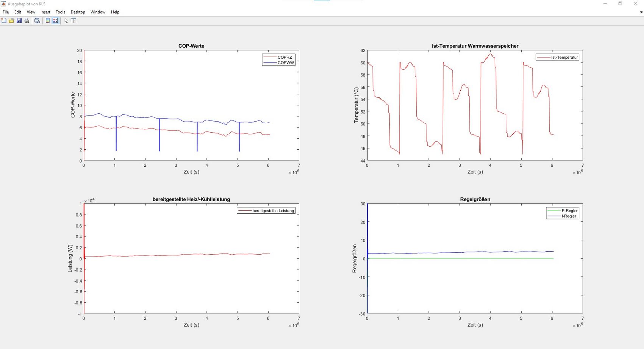Image resolution: width=644 pixels, height=349 pixels.
Task: Select the I-Regler legend entry
Action: pos(569,216)
